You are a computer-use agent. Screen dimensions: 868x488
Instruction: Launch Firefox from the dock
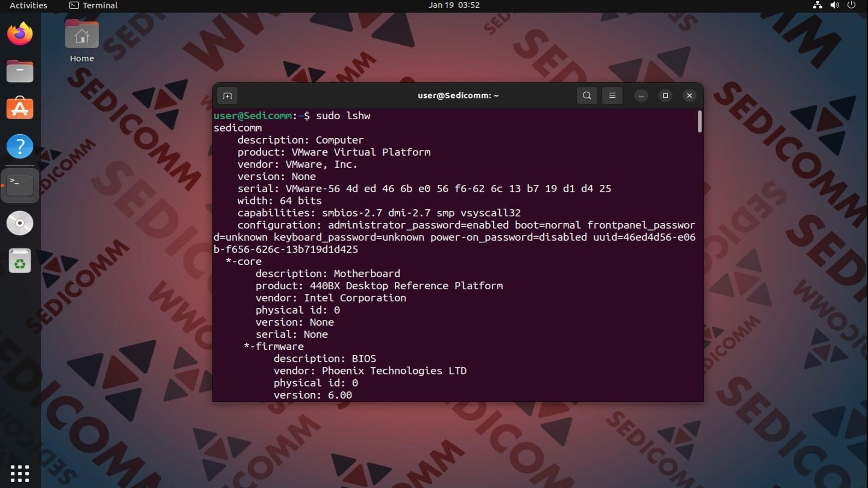[x=20, y=34]
